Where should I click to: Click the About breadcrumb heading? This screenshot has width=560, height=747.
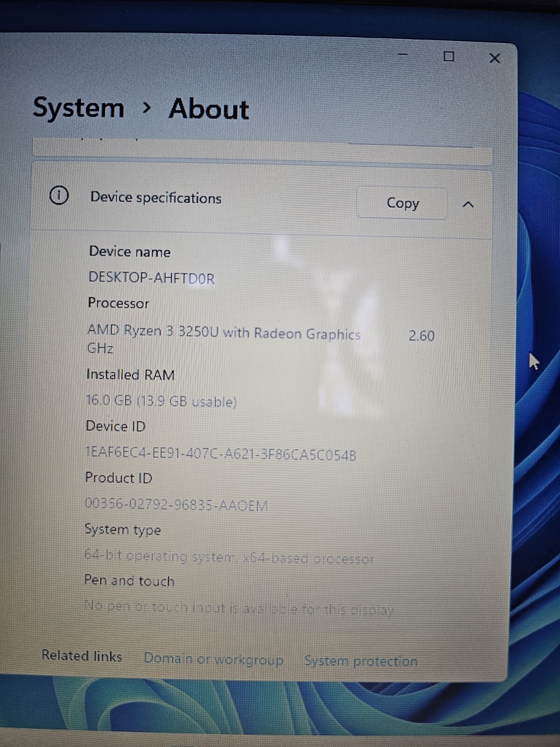point(209,109)
